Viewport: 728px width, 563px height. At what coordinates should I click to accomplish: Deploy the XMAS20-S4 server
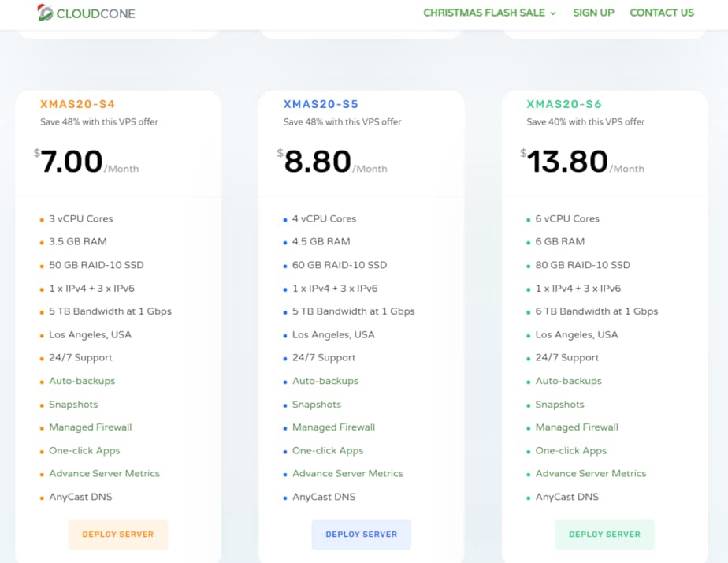(x=118, y=534)
